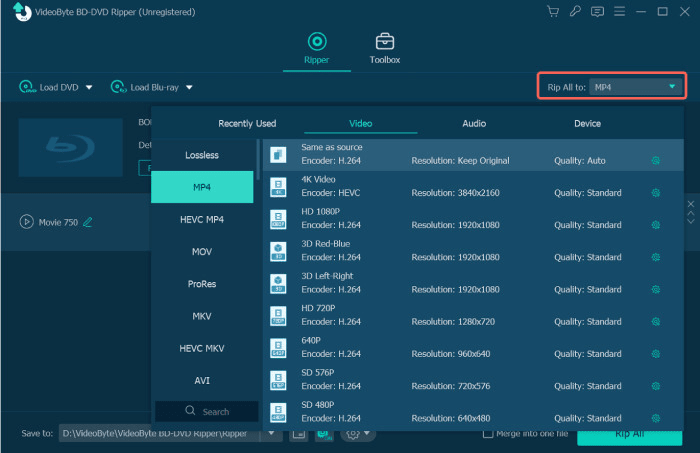Select the Video format tab
The height and width of the screenshot is (453, 700).
(x=360, y=123)
